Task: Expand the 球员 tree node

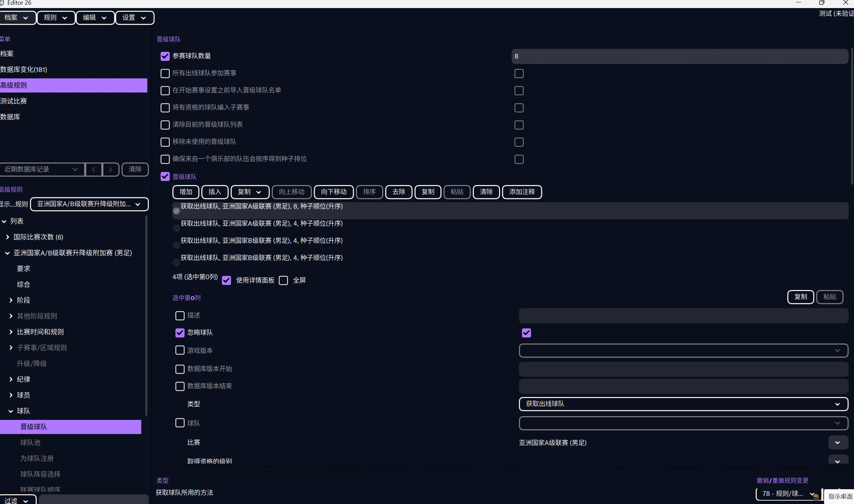Action: coord(11,395)
